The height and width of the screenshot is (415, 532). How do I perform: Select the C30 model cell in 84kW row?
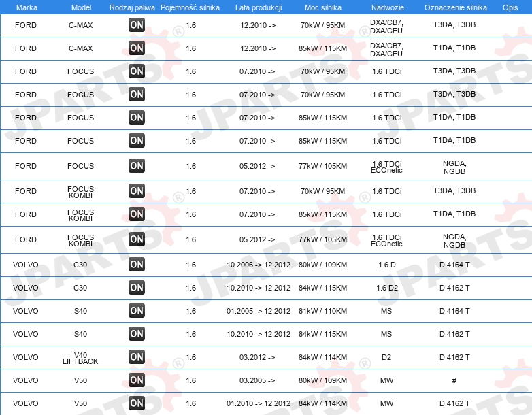coord(80,288)
